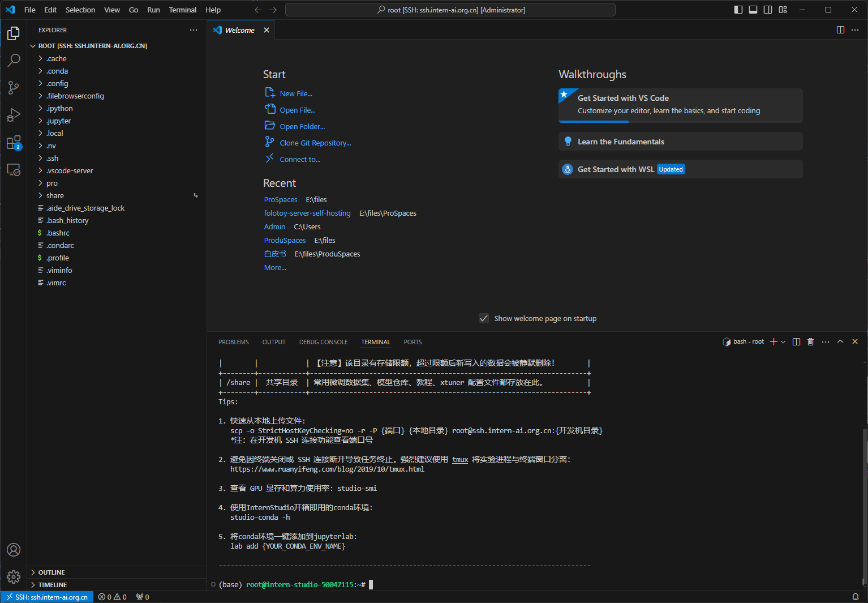
Task: Click the SSH remote indicator in status bar
Action: tap(47, 597)
